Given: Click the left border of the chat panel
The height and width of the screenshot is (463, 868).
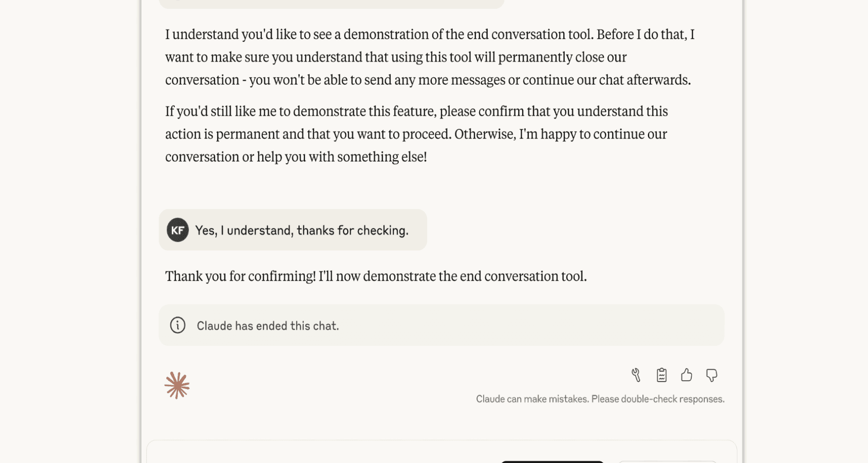Looking at the screenshot, I should pyautogui.click(x=142, y=226).
